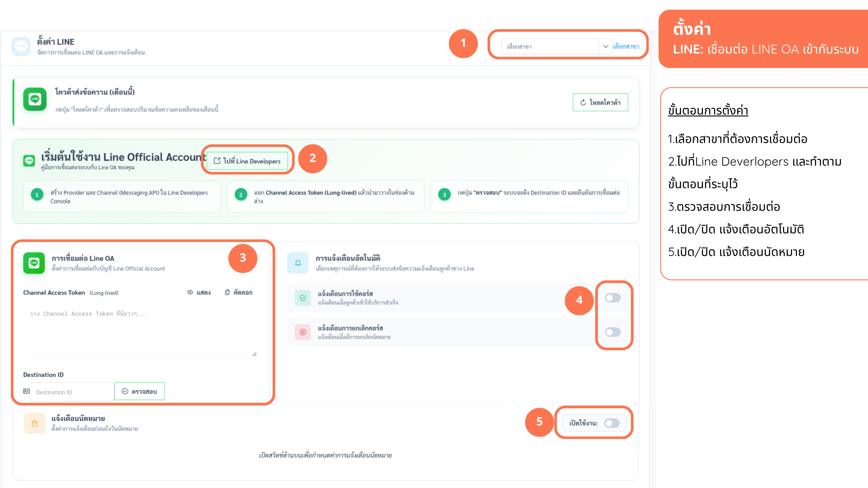Click the bell icon for automatic notifications
The height and width of the screenshot is (488, 868).
point(298,263)
